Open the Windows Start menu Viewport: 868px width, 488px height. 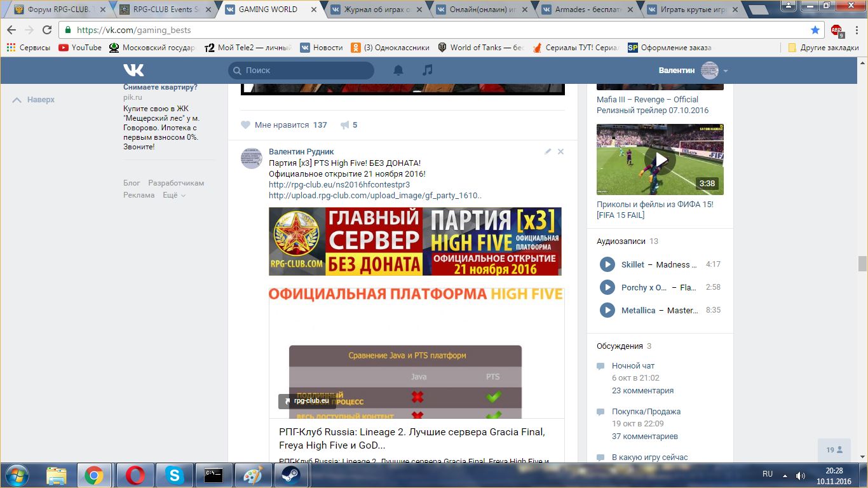pyautogui.click(x=16, y=475)
